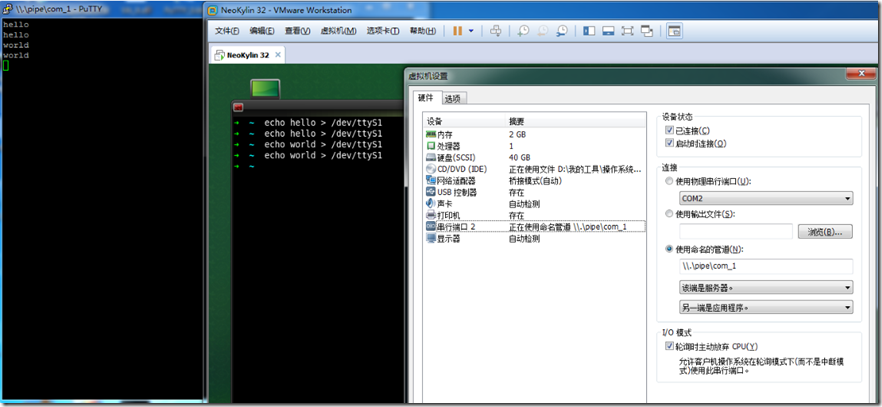Open the 该端是服务器 dropdown
The height and width of the screenshot is (407, 882).
coord(766,287)
